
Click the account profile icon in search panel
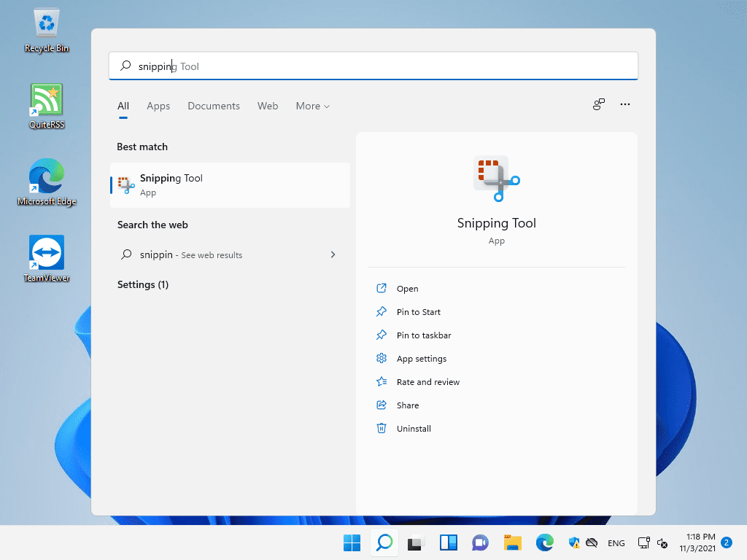[x=598, y=104]
